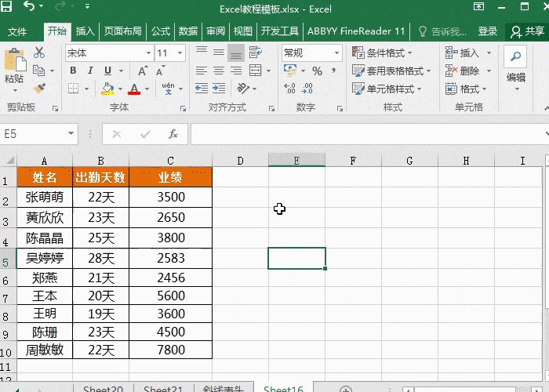Toggle align text left
Image resolution: width=549 pixels, height=392 pixels.
202,71
